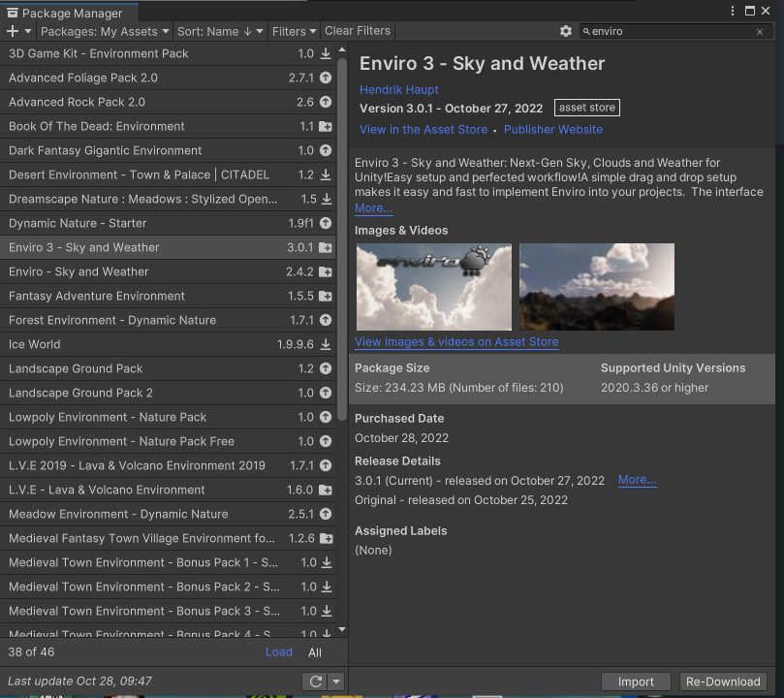The height and width of the screenshot is (698, 784).
Task: Select Dark Fantasy Gigantic Environment package name
Action: tap(105, 150)
